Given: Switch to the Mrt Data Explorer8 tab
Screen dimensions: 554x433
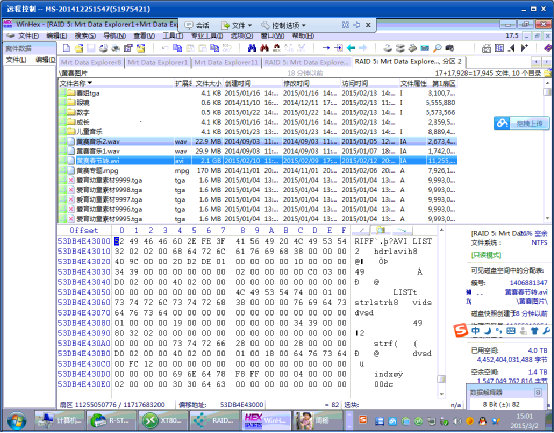Looking at the screenshot, I should click(x=91, y=63).
